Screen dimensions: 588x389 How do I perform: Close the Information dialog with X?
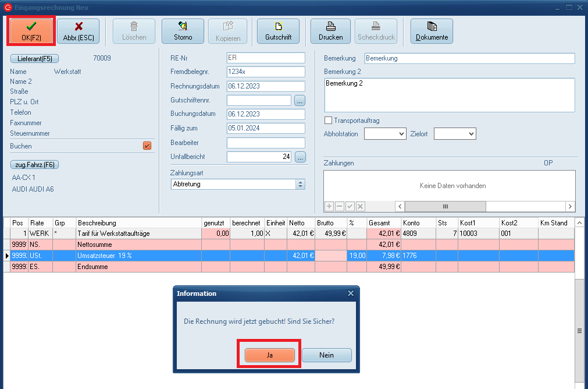coord(351,293)
